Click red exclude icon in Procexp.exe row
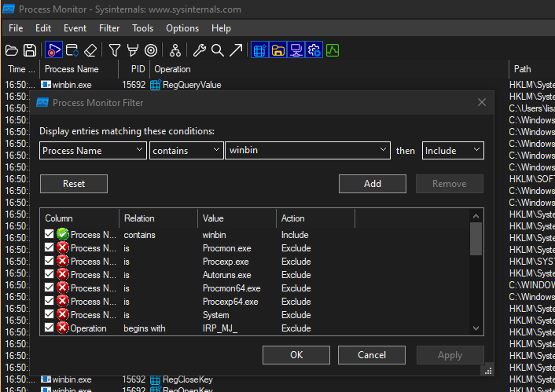Viewport: 555px width, 392px height. click(63, 261)
